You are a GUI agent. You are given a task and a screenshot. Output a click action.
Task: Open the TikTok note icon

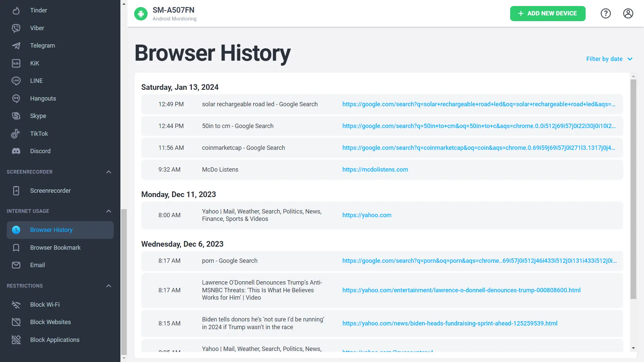[x=16, y=134]
